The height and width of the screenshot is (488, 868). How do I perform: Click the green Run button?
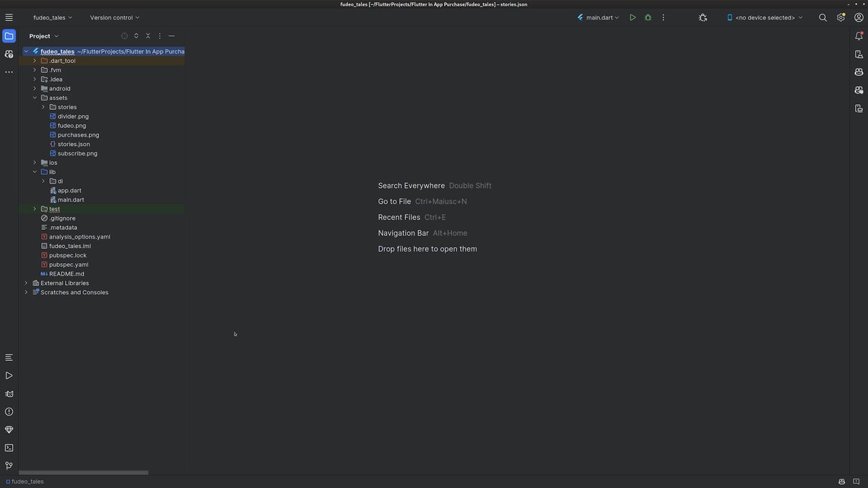pos(632,17)
